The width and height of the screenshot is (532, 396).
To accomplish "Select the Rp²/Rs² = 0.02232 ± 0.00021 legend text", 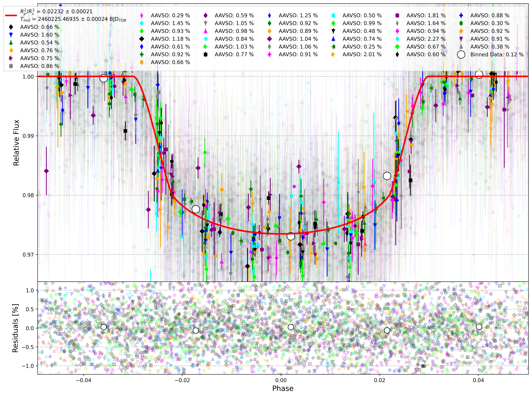I will pyautogui.click(x=56, y=12).
